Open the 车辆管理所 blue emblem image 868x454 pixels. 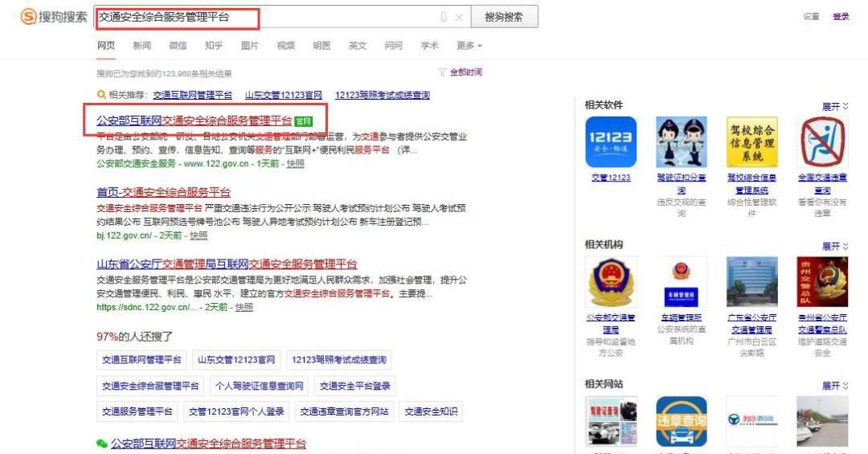pyautogui.click(x=681, y=282)
